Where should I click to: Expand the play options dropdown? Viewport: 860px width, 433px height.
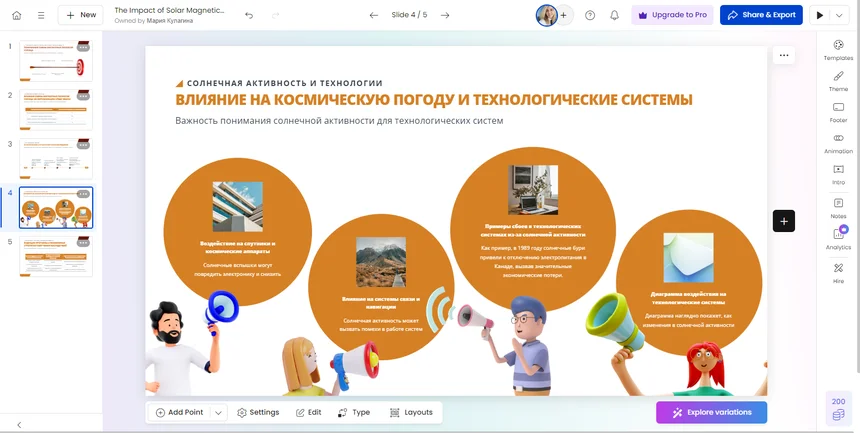coord(840,15)
